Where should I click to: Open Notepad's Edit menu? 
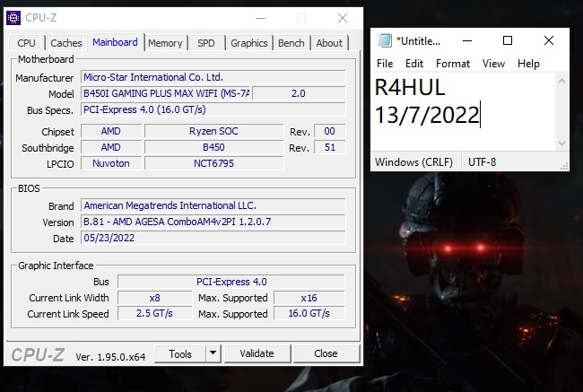point(414,64)
